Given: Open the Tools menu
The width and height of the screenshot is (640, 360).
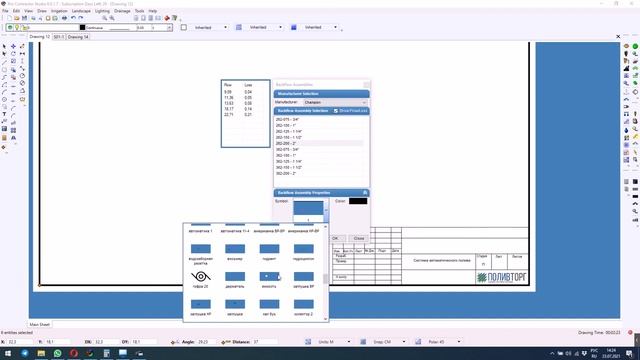Looking at the screenshot, I should pyautogui.click(x=139, y=11).
